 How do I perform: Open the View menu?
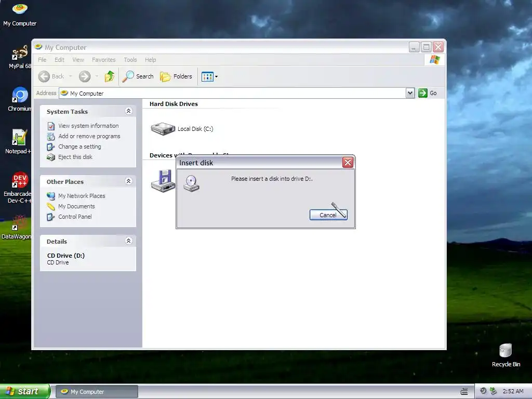pyautogui.click(x=78, y=60)
